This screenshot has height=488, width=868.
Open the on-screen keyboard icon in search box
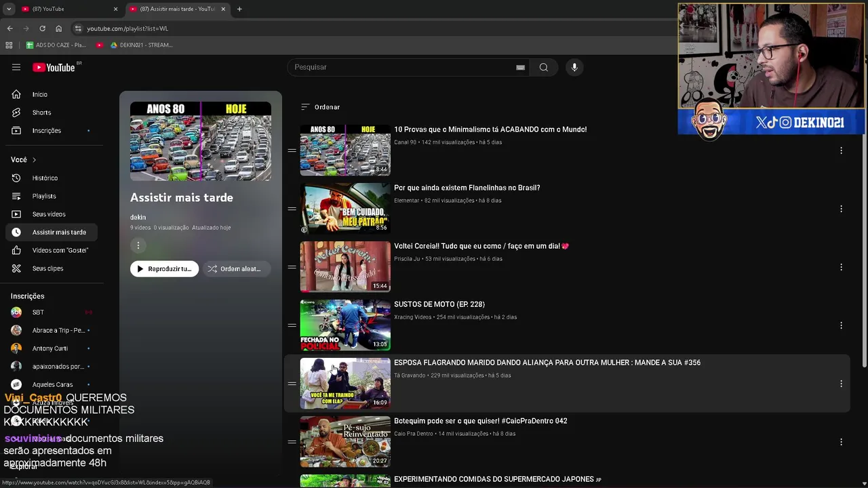(x=520, y=67)
